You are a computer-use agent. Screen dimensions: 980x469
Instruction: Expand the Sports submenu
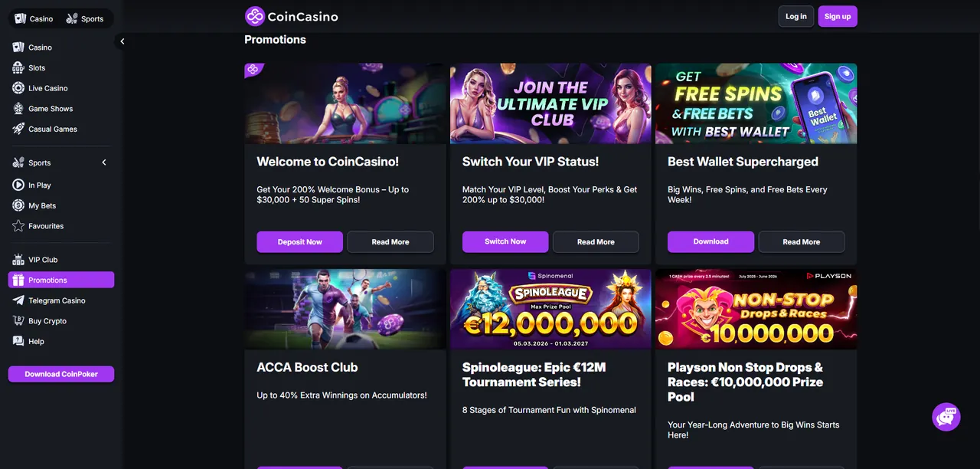tap(103, 162)
